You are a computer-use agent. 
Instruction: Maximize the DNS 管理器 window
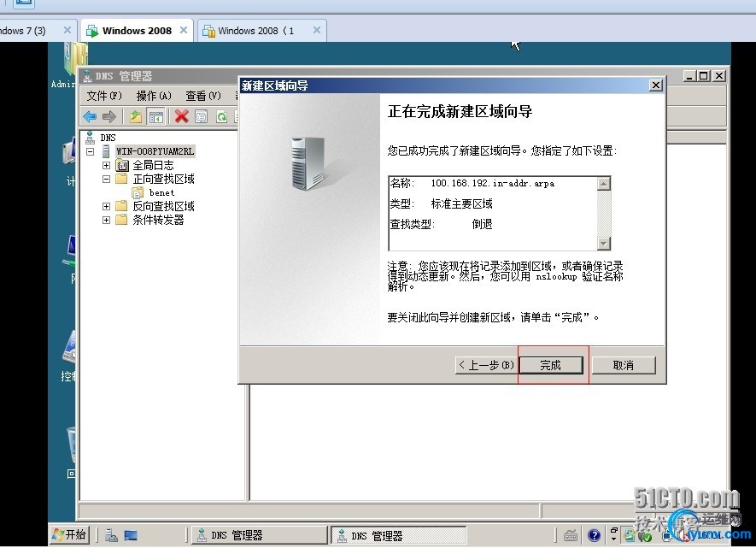(x=704, y=76)
